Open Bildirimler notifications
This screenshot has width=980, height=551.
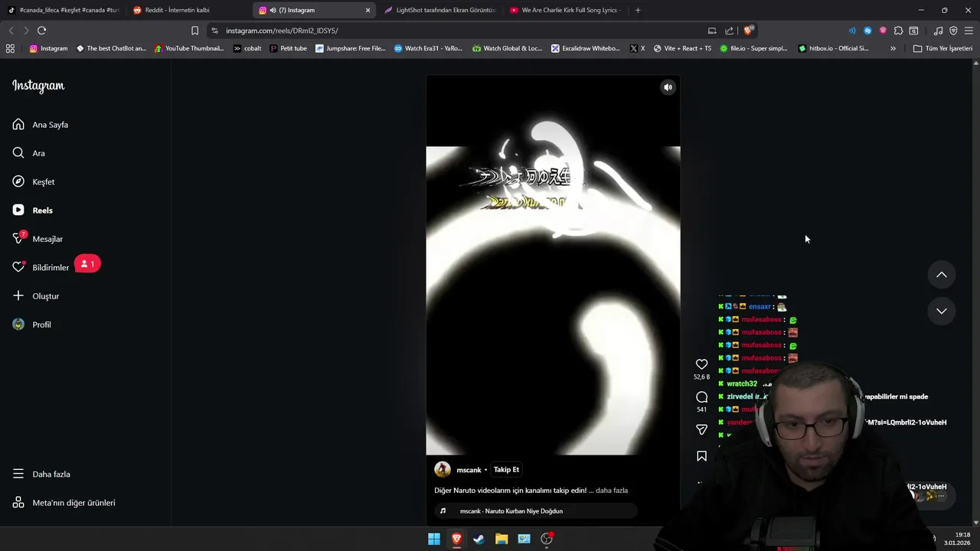point(40,268)
